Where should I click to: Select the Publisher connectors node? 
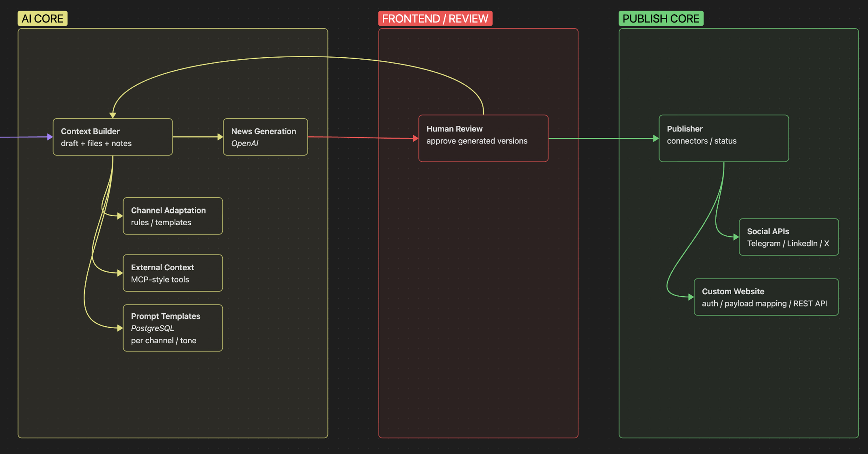coord(723,138)
